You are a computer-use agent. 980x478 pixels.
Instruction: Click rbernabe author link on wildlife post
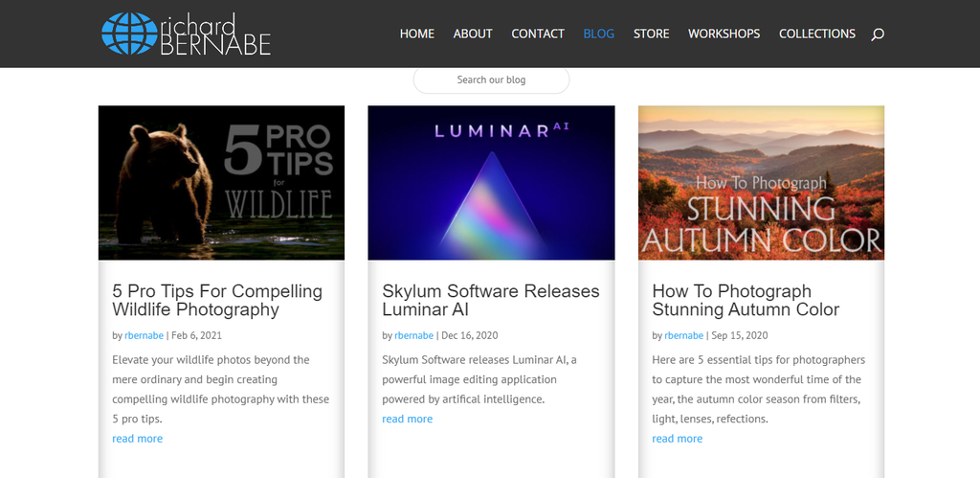point(144,336)
